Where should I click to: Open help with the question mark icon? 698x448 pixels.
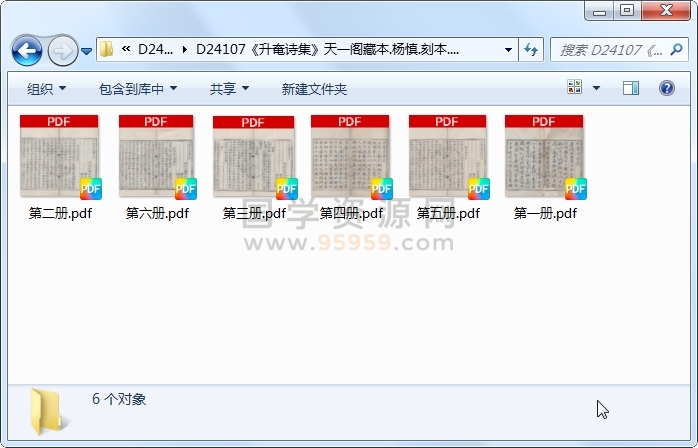[x=666, y=88]
